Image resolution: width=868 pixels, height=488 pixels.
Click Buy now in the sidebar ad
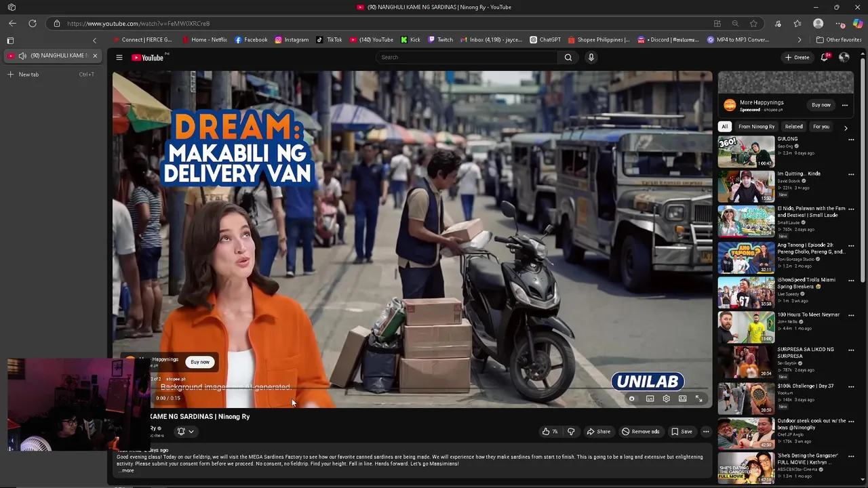[x=821, y=105]
